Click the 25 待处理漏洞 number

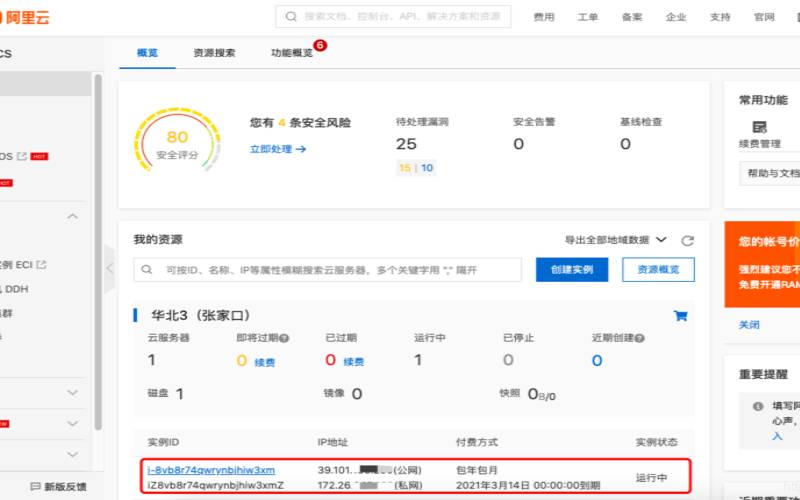[407, 144]
